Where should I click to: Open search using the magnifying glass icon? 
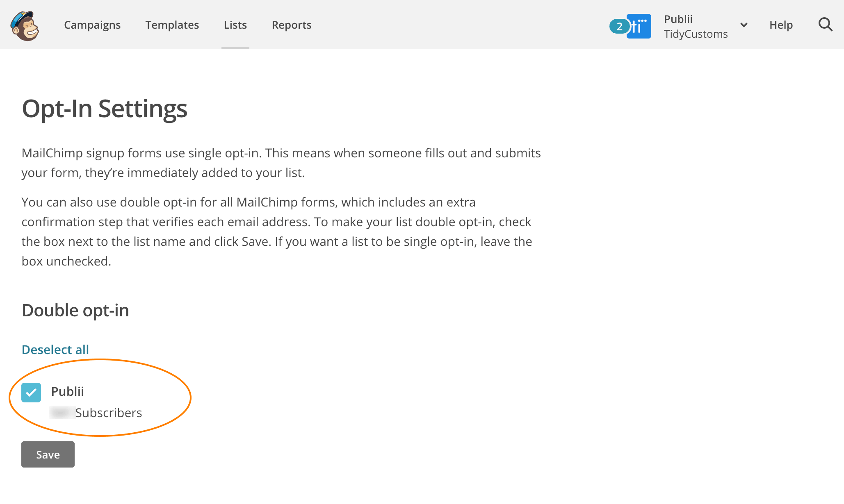(825, 25)
